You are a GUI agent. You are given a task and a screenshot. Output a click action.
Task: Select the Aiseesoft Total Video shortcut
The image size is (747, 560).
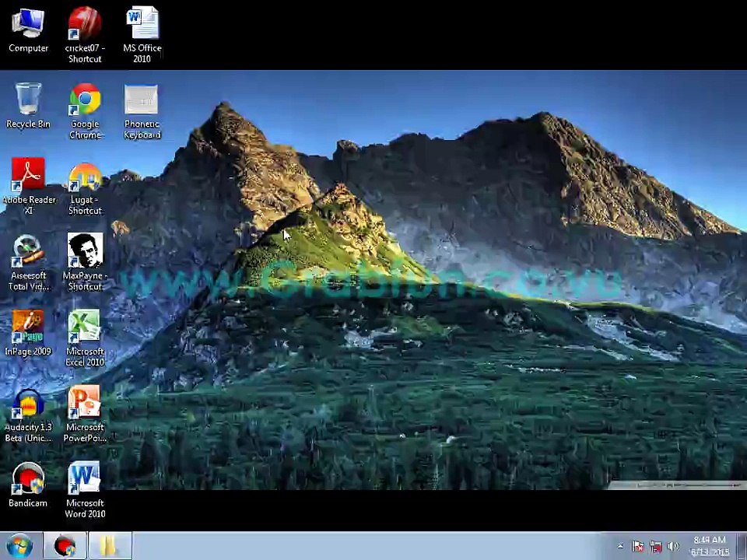coord(28,262)
